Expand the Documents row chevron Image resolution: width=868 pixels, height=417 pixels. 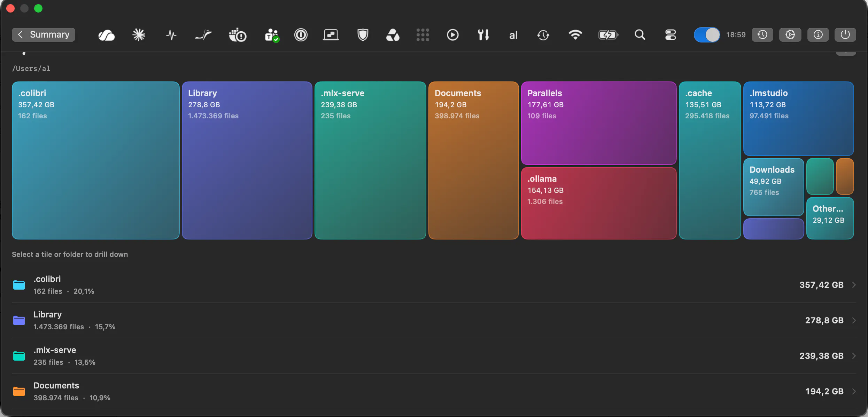[x=854, y=392]
